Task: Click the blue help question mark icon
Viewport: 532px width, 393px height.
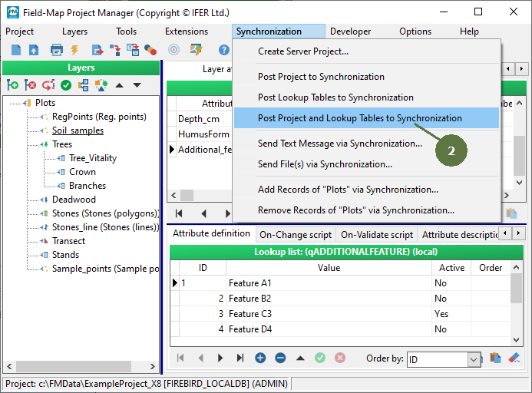Action: click(224, 50)
